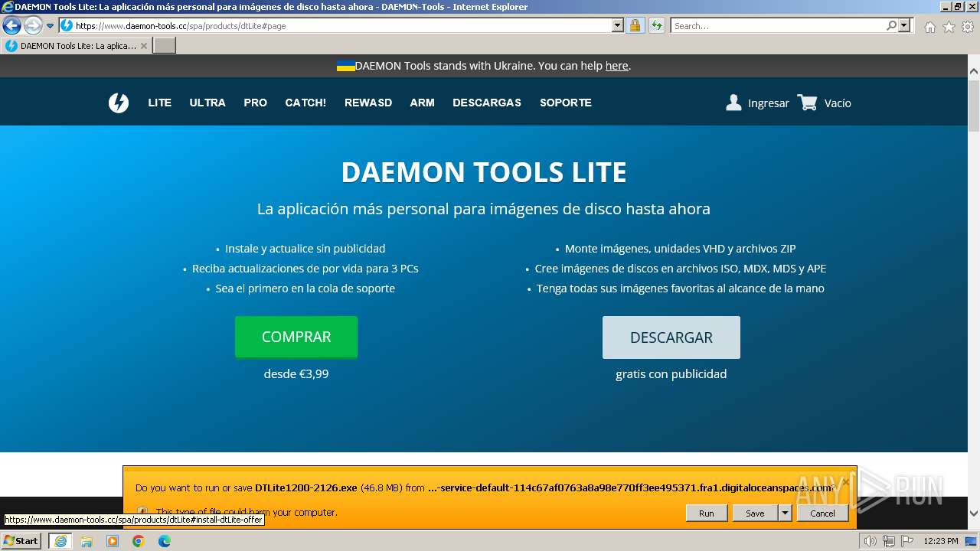Click the Ingresar login link
The width and height of the screenshot is (980, 551).
[769, 103]
